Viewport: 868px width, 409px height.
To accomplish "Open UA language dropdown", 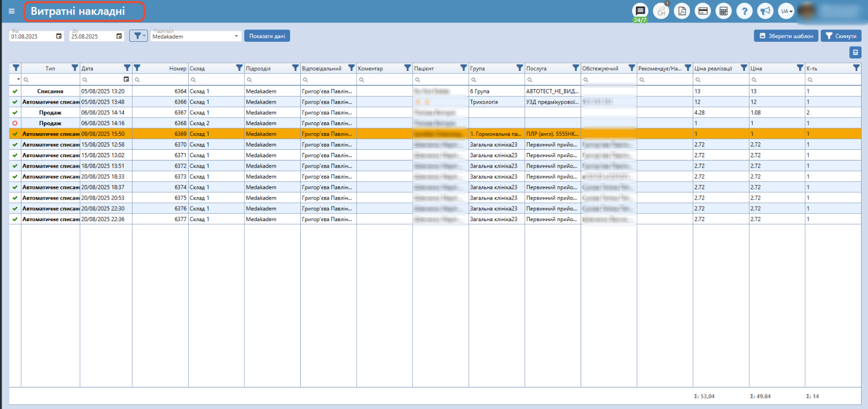I will (x=787, y=11).
